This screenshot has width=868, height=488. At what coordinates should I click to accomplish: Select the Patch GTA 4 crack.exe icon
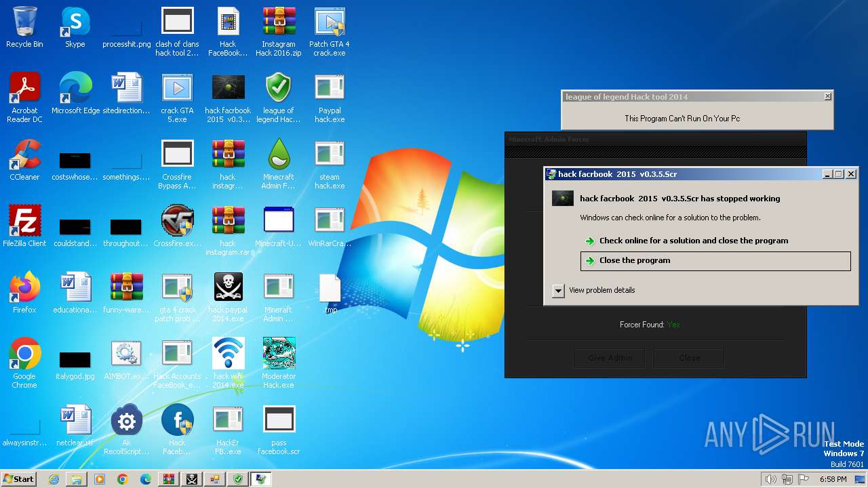click(330, 31)
